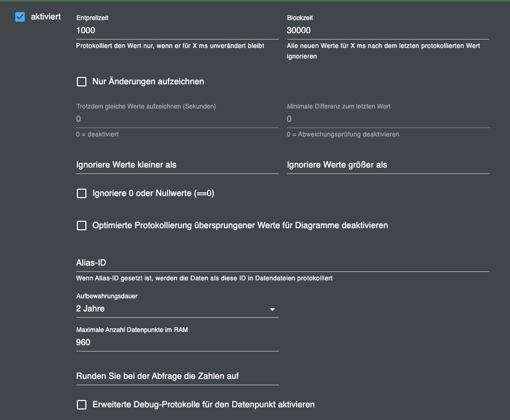Click Minimale Differenz zum letzten Wert field

tap(388, 119)
